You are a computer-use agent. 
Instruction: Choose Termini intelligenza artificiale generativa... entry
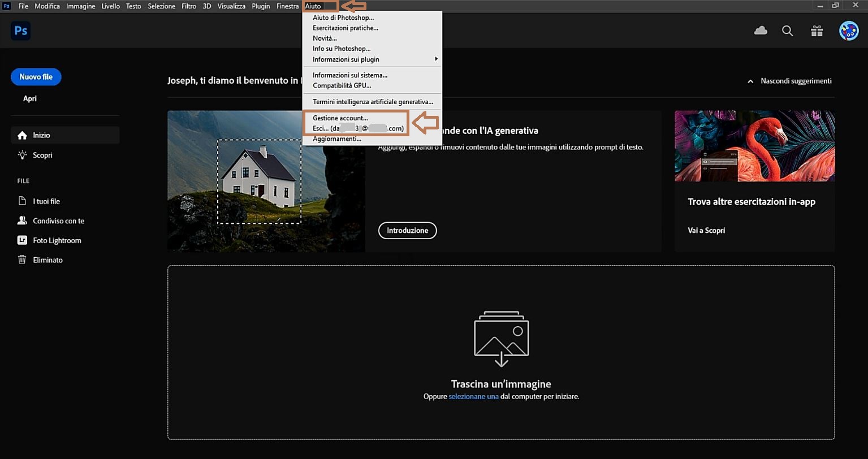(x=372, y=102)
